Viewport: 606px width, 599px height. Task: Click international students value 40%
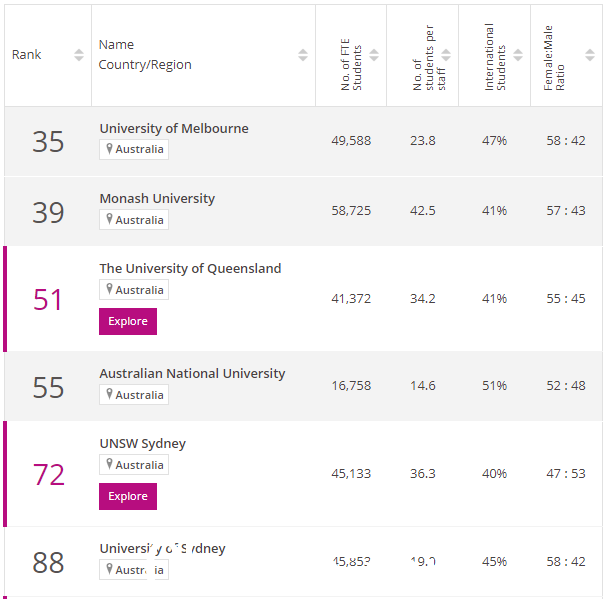click(494, 474)
